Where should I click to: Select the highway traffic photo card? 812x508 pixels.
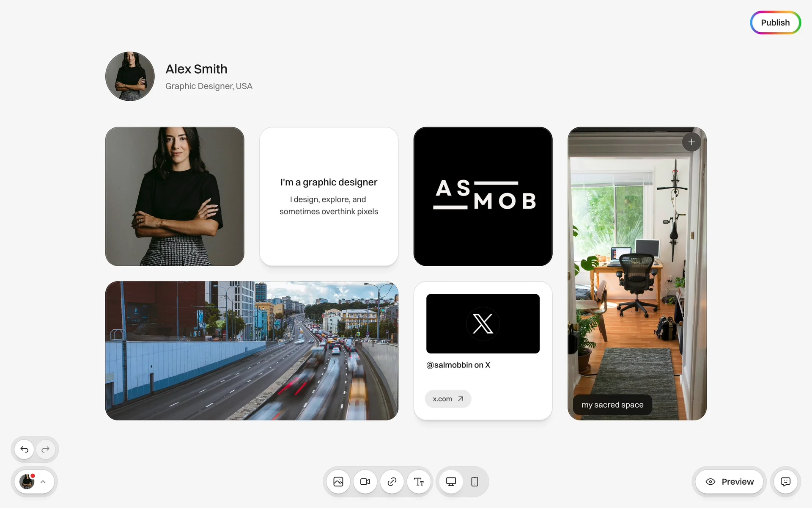(x=252, y=351)
